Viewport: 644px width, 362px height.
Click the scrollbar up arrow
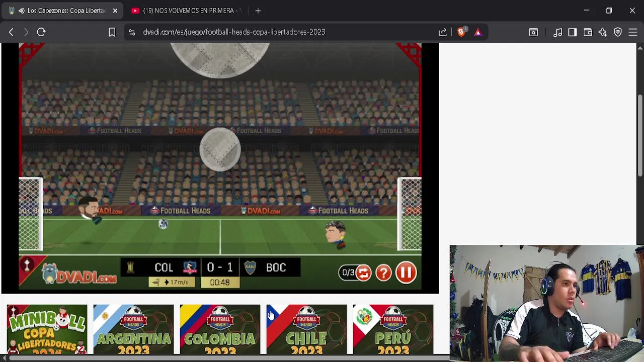coord(640,48)
